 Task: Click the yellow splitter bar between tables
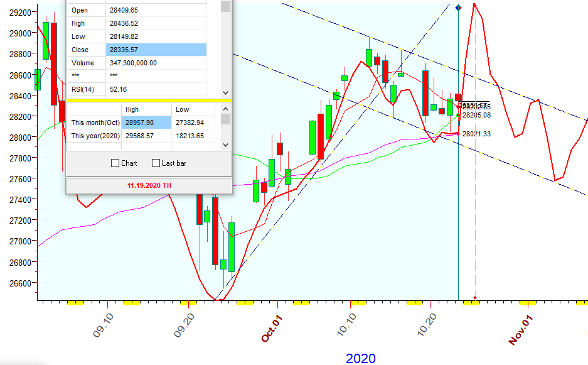click(x=149, y=99)
